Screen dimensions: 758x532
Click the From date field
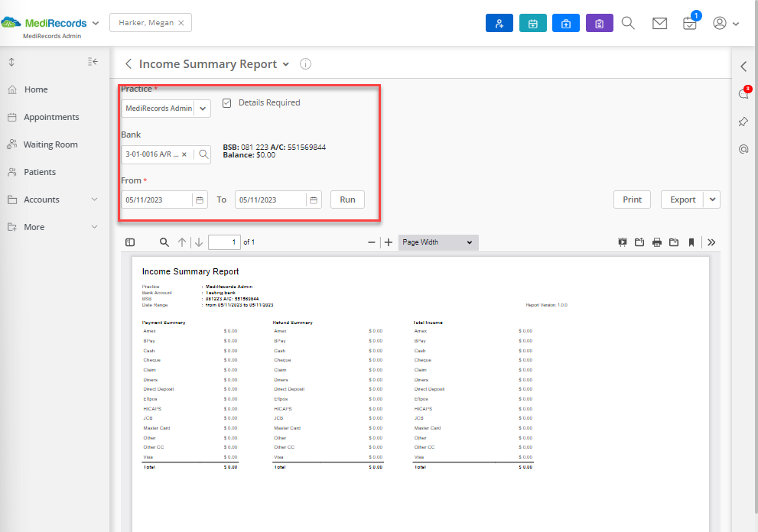(157, 200)
